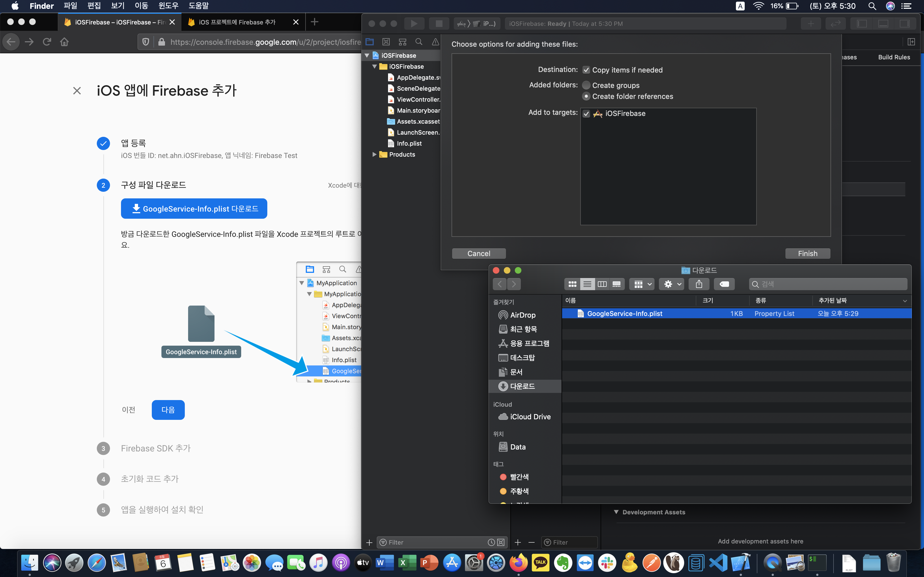Switch to iOS 프로젝트에 Firebase 추가 tab
The width and height of the screenshot is (924, 577).
[237, 22]
